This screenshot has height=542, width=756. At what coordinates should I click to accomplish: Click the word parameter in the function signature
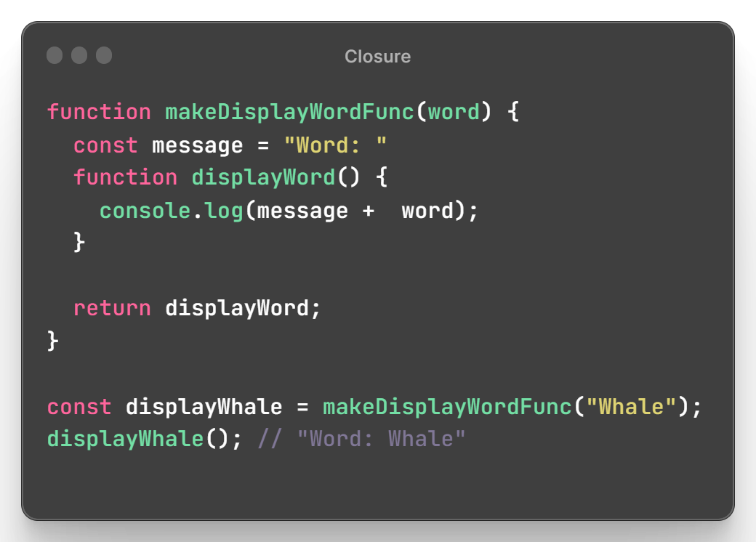click(x=454, y=113)
